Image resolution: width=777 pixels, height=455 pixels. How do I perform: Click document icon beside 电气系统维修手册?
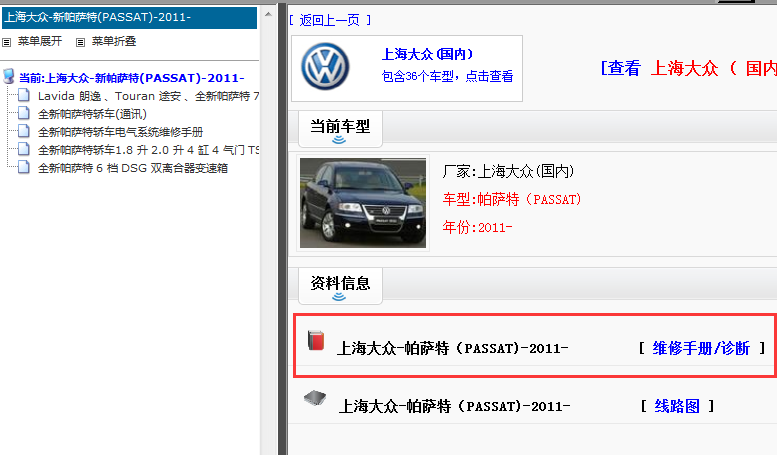(24, 131)
